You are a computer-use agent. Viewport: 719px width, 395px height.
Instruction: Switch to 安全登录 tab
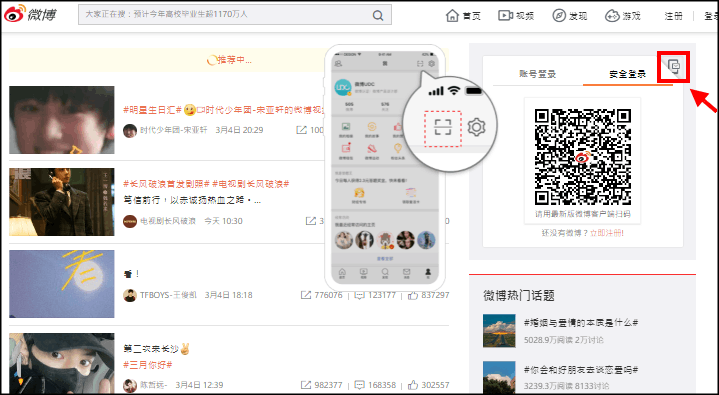628,74
